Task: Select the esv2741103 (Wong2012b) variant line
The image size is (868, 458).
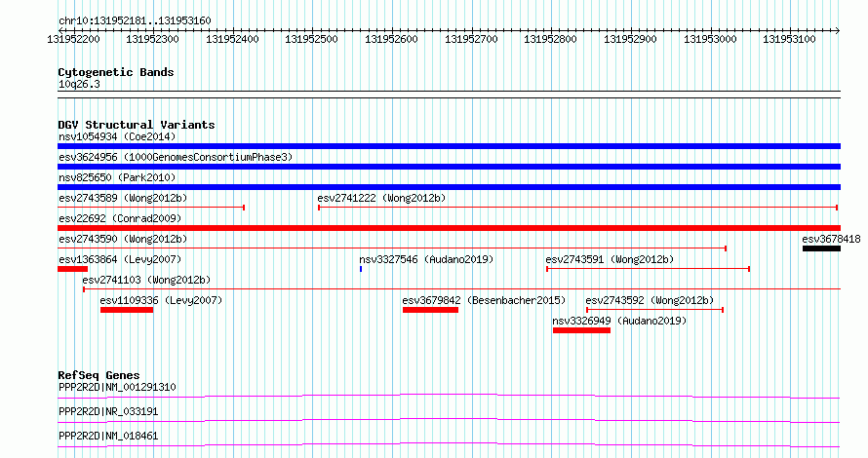Action: [x=461, y=289]
